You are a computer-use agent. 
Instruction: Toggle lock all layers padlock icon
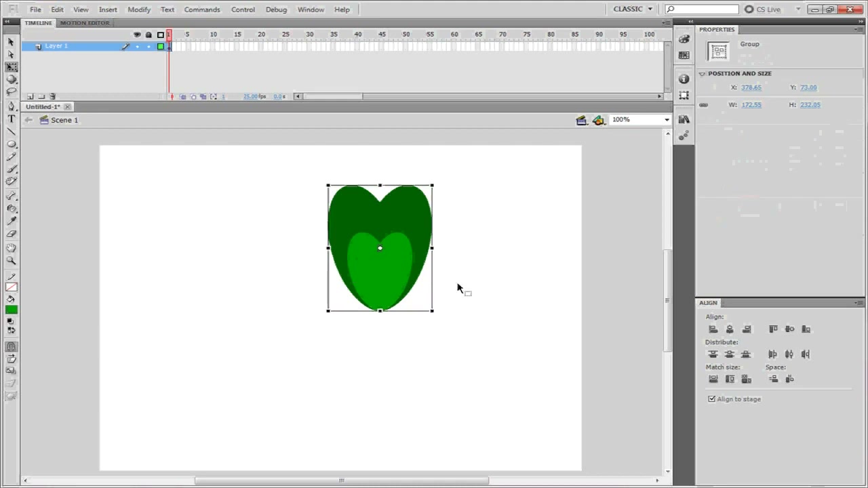pos(149,35)
